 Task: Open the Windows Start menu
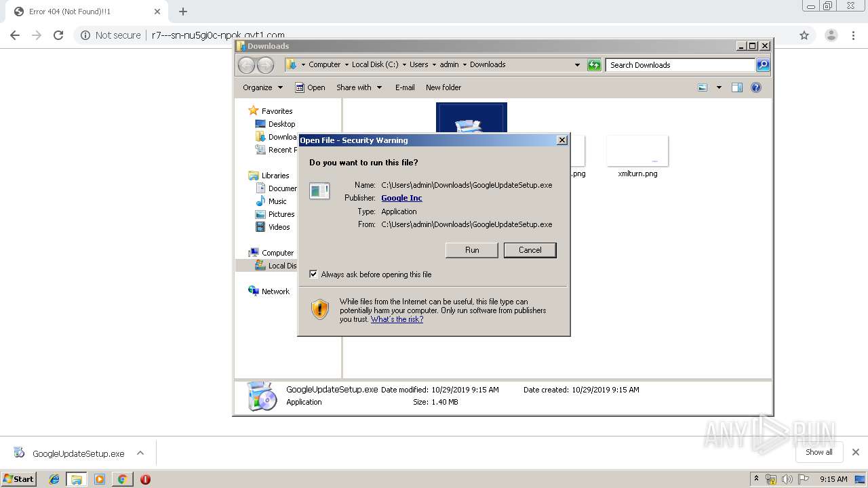pos(18,479)
